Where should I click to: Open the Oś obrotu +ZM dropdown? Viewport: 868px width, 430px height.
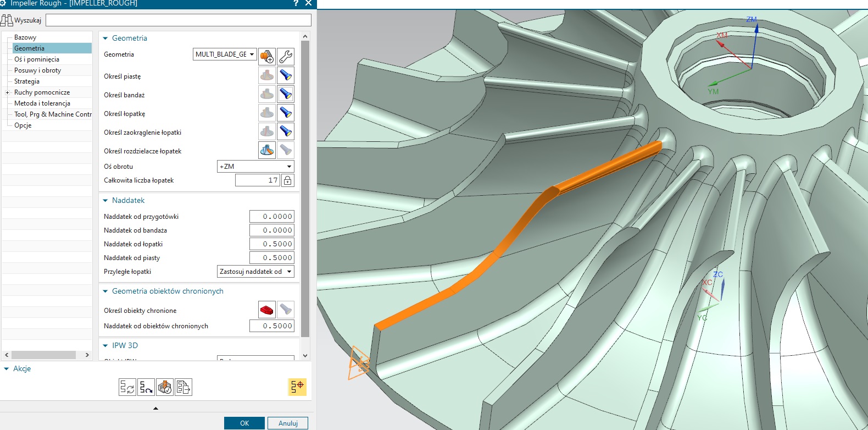[x=255, y=166]
